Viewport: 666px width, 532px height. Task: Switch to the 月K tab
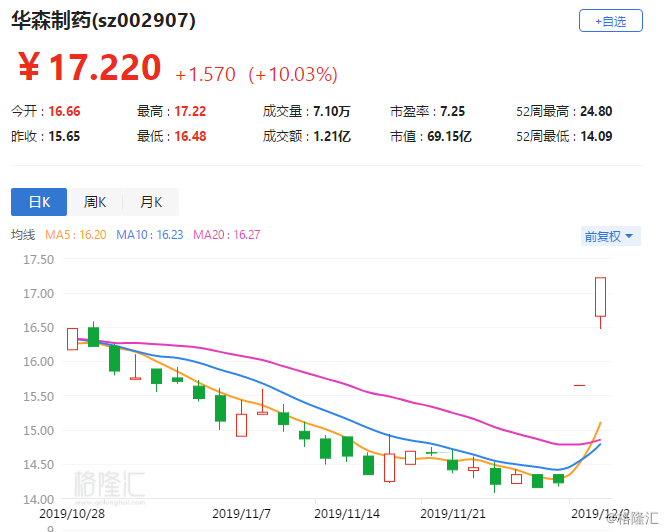coord(151,202)
